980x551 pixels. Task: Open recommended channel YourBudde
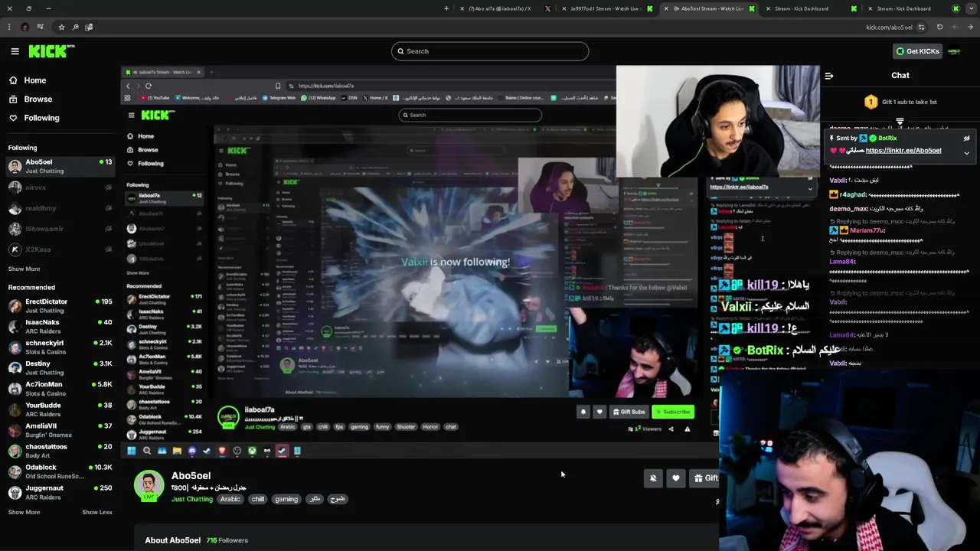coord(60,409)
